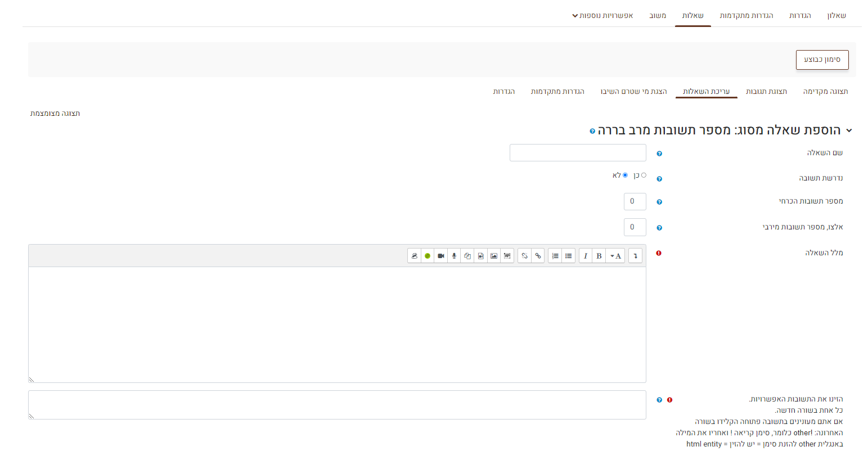The image size is (868, 460).
Task: Open help for שם השאלה field
Action: [659, 154]
